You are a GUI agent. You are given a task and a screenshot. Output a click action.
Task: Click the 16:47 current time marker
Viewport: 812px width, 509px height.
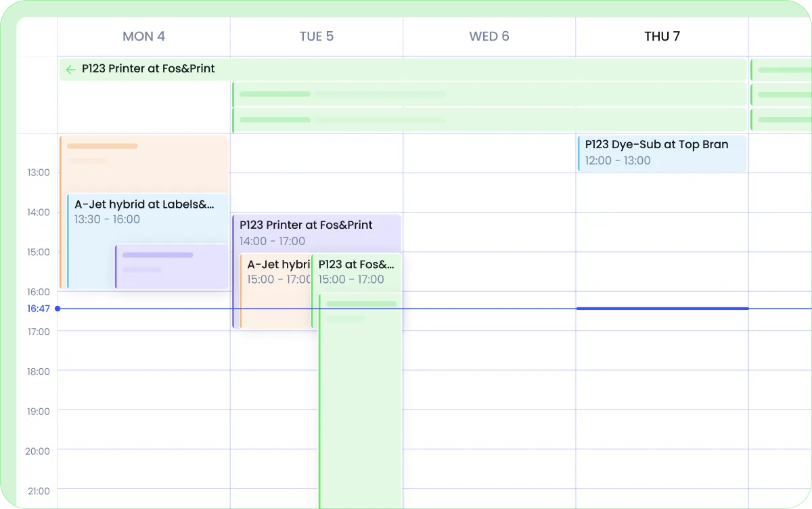39,309
